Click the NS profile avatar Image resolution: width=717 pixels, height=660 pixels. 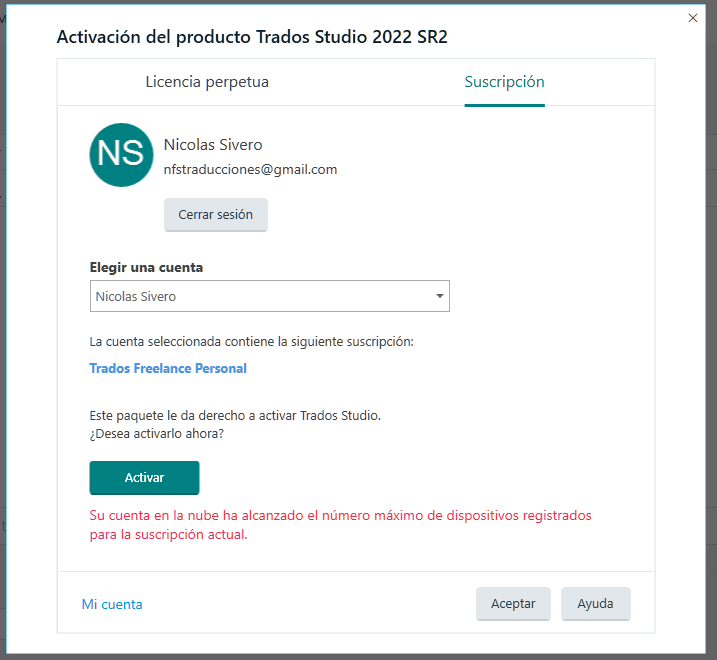(x=121, y=155)
